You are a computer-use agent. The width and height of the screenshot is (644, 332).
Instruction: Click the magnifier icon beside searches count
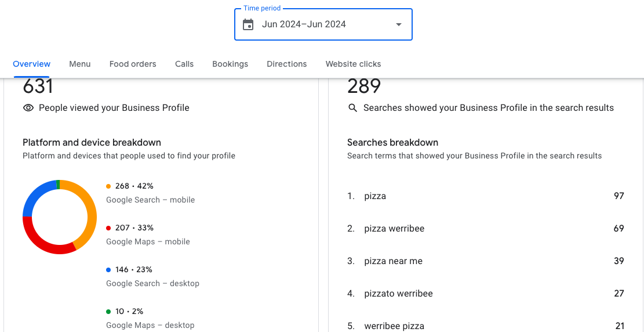pos(352,108)
